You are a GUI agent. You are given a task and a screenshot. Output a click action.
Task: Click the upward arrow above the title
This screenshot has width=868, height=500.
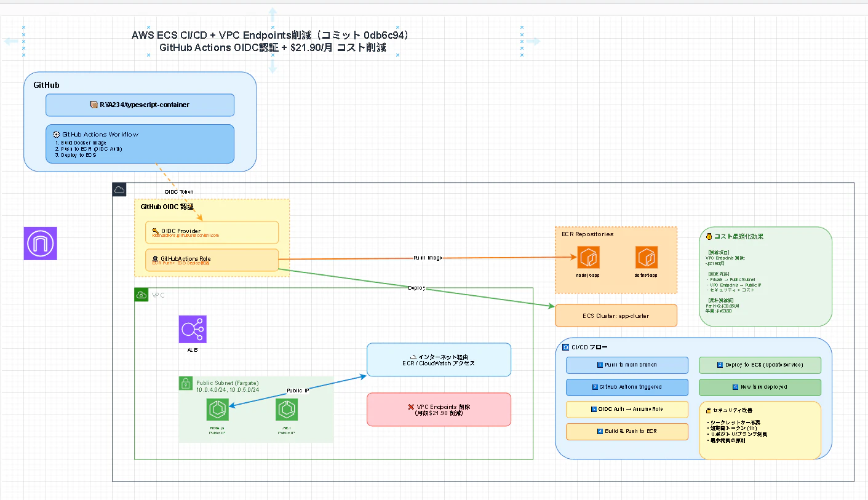point(273,15)
